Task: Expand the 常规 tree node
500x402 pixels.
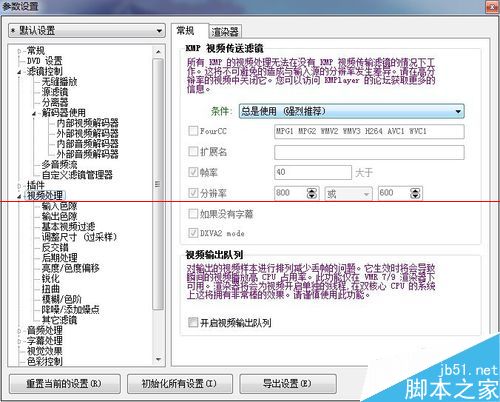Action: click(x=19, y=51)
